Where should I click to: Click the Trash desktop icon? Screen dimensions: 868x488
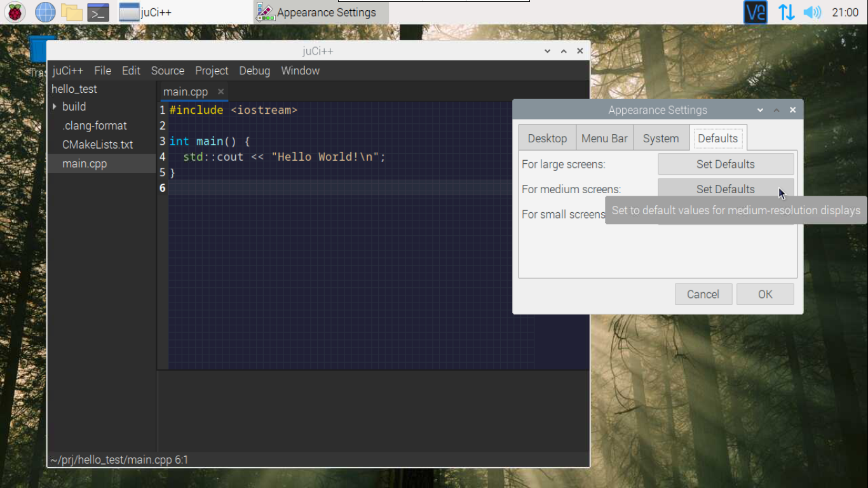(x=38, y=56)
